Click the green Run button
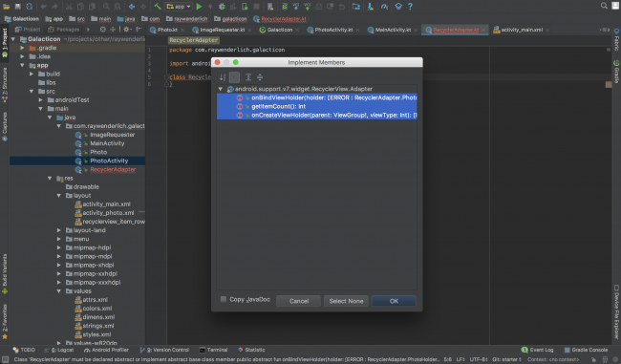Viewport: 621px width, 364px height. (200, 7)
